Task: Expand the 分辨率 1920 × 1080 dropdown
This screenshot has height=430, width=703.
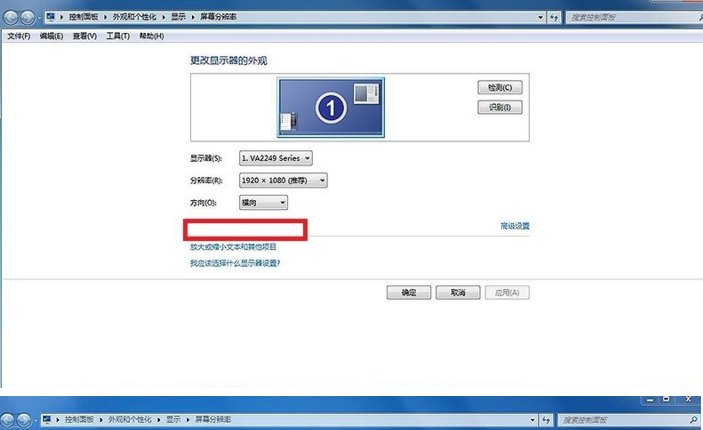Action: pyautogui.click(x=284, y=180)
